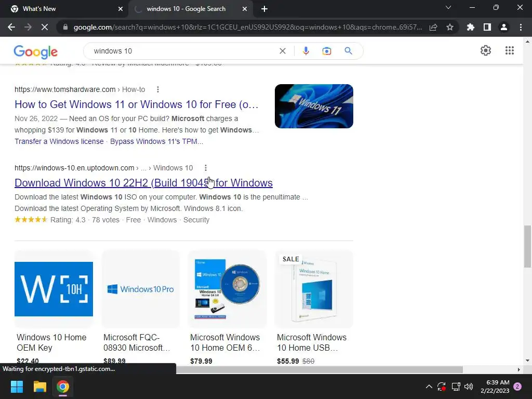Image resolution: width=532 pixels, height=399 pixels.
Task: Open the Google apps grid
Action: 509,50
